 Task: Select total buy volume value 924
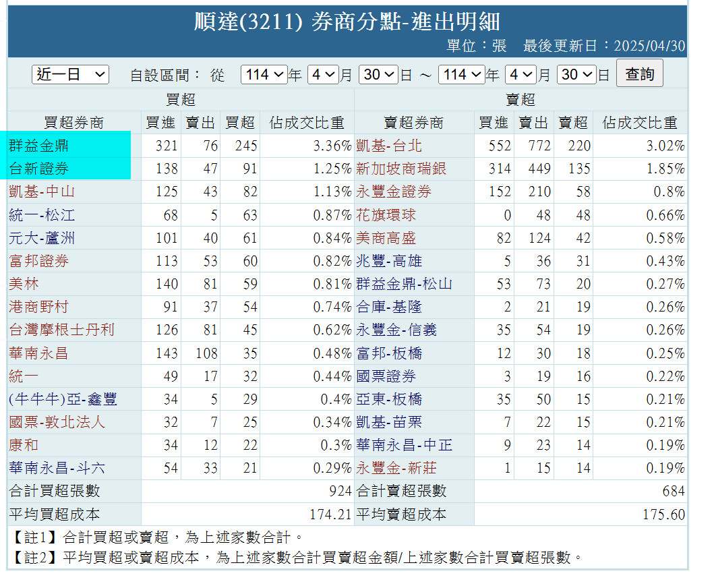[x=340, y=491]
